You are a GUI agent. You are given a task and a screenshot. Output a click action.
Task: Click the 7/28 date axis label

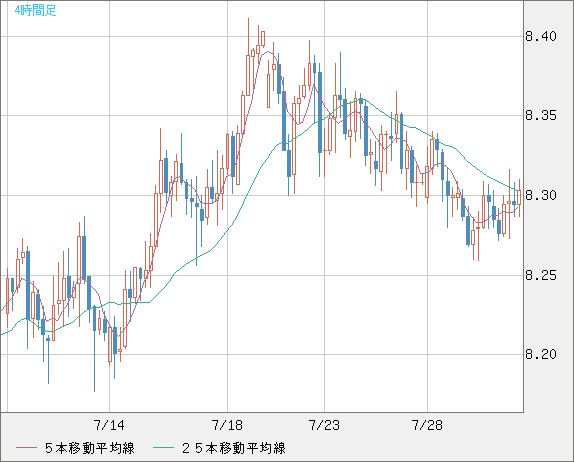[427, 425]
